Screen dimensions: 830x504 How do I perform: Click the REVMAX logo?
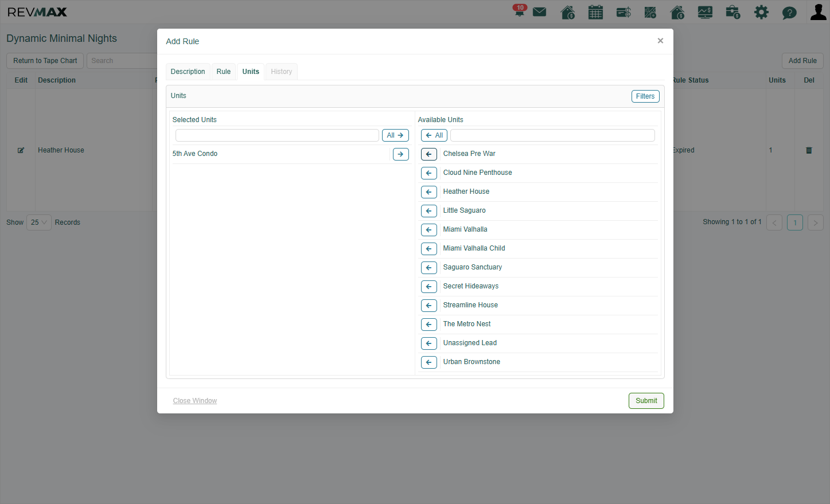coord(37,12)
